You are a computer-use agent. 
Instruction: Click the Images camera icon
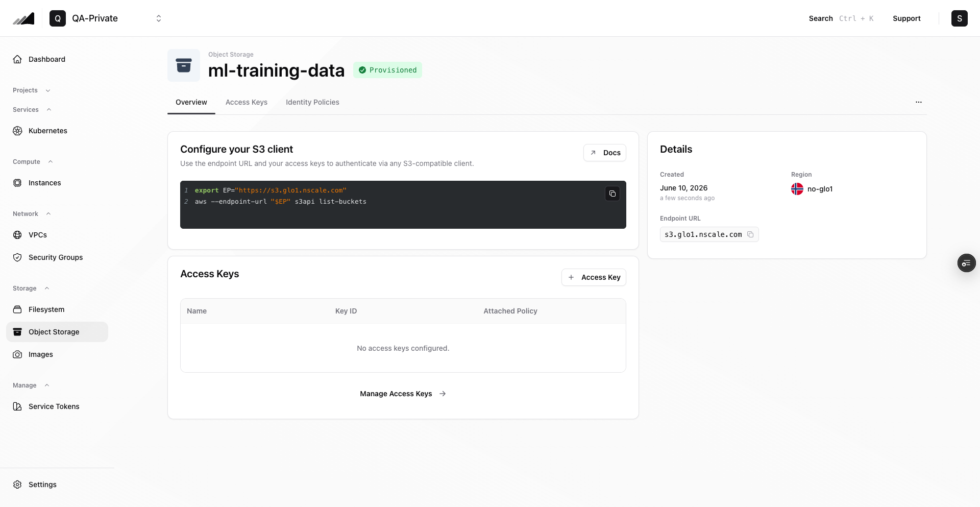17,354
